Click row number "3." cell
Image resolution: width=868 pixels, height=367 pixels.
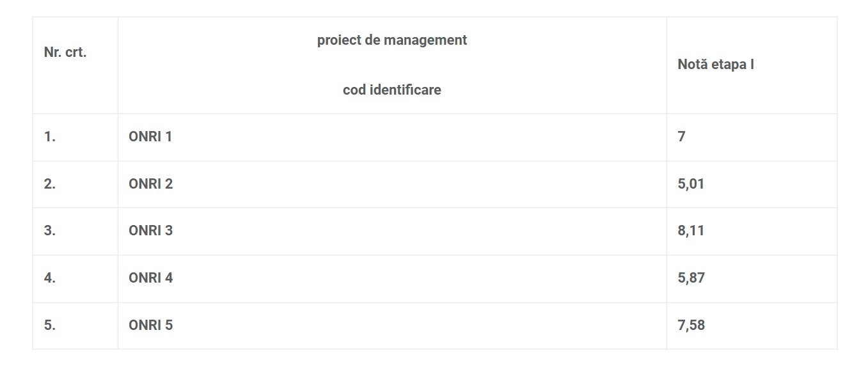click(x=50, y=231)
